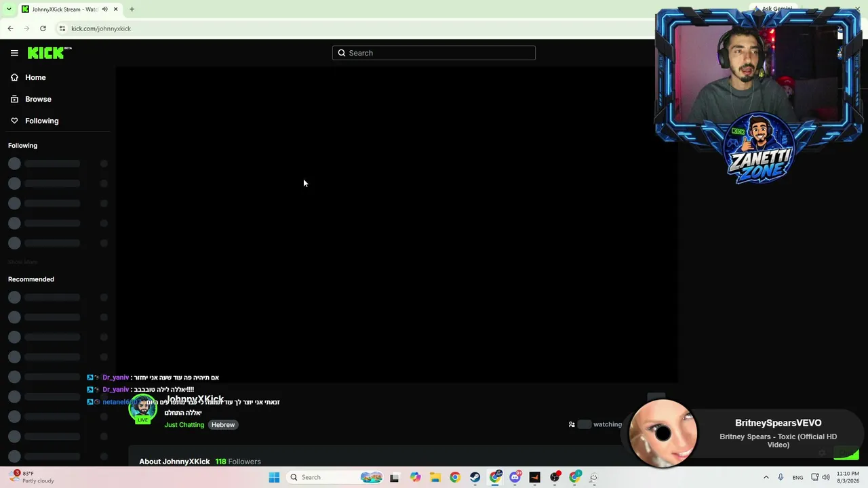Open the volume tray icon
The width and height of the screenshot is (868, 488).
click(826, 477)
